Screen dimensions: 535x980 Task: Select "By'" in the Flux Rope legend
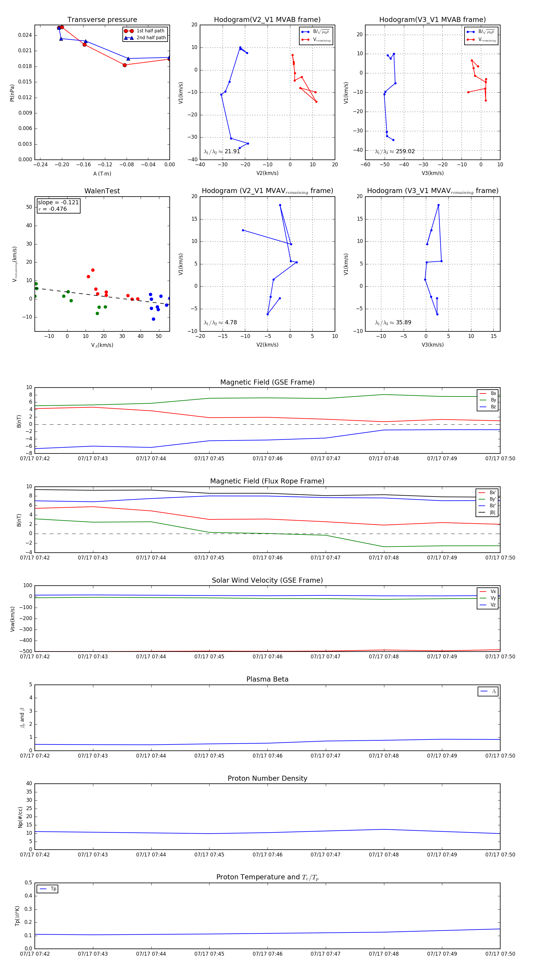(x=487, y=499)
